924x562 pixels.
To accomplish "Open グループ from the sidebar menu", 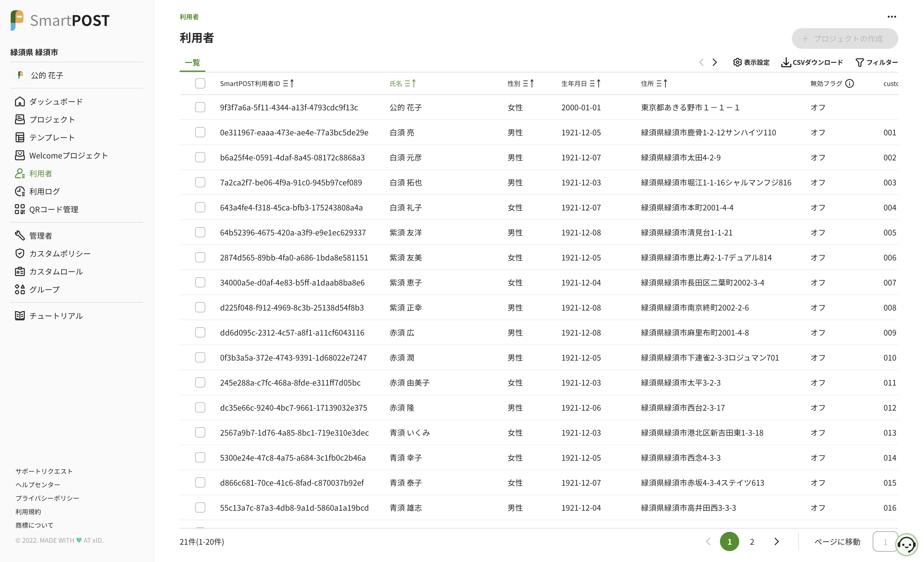I will tap(44, 290).
